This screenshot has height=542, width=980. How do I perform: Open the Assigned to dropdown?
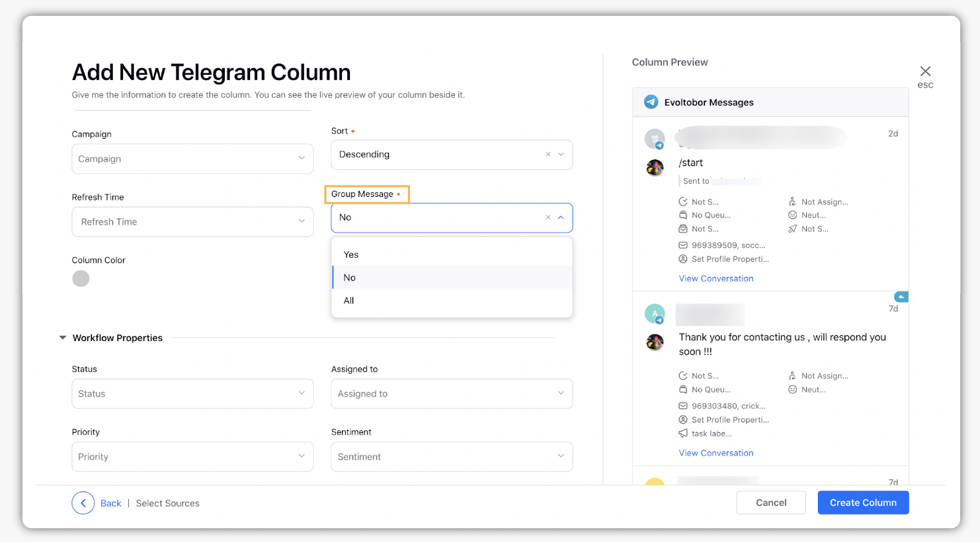pyautogui.click(x=452, y=394)
